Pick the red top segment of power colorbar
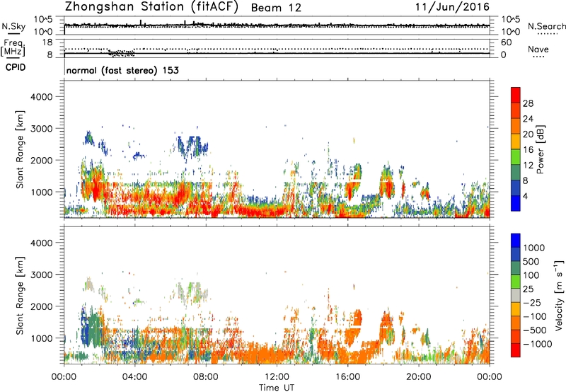This screenshot has width=566, height=392. coord(516,96)
